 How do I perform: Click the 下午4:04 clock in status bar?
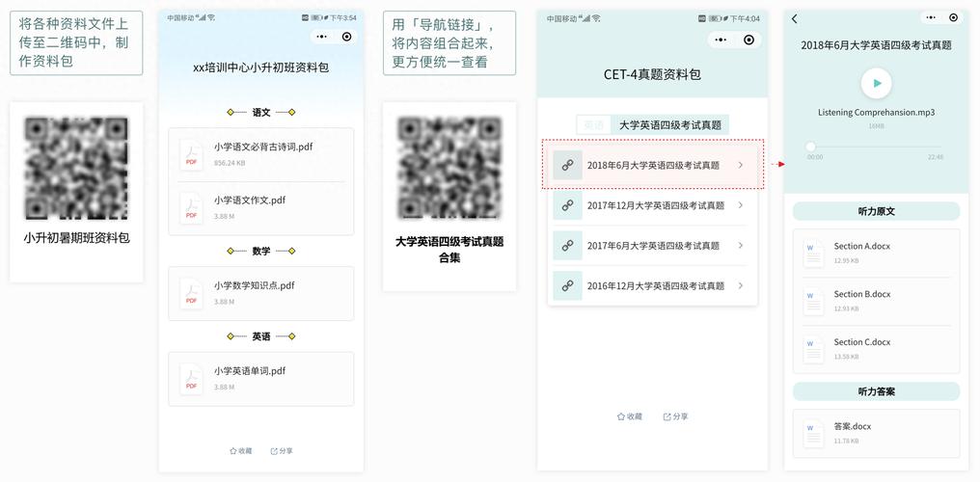coord(745,18)
